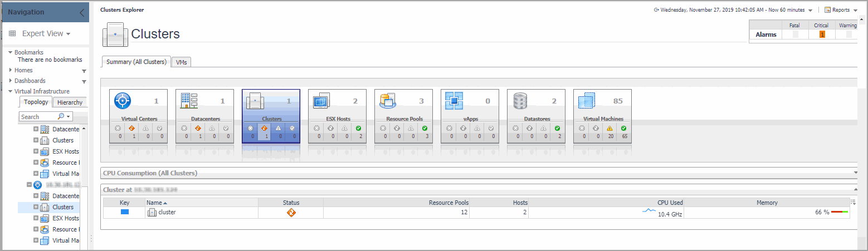868x251 pixels.
Task: Switch to the Hierarchy tab
Action: 70,102
